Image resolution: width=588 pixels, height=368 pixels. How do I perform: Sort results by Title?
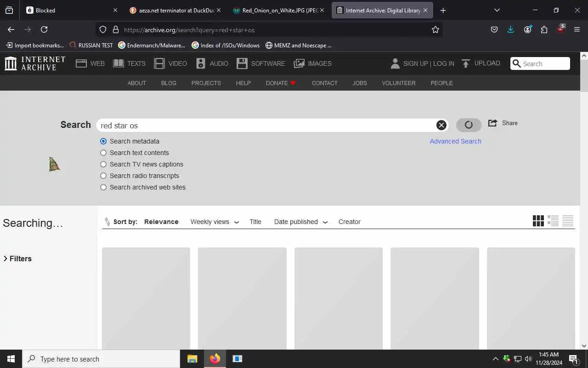(x=255, y=222)
